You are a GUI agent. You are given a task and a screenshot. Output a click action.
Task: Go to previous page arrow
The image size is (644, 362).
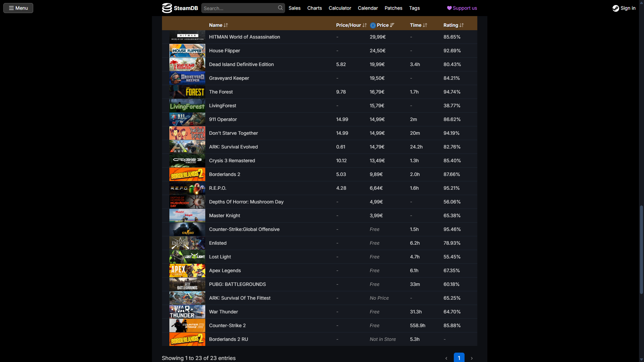click(446, 358)
